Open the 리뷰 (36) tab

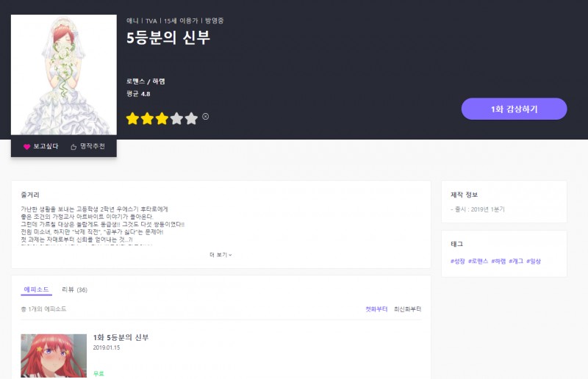pos(74,289)
